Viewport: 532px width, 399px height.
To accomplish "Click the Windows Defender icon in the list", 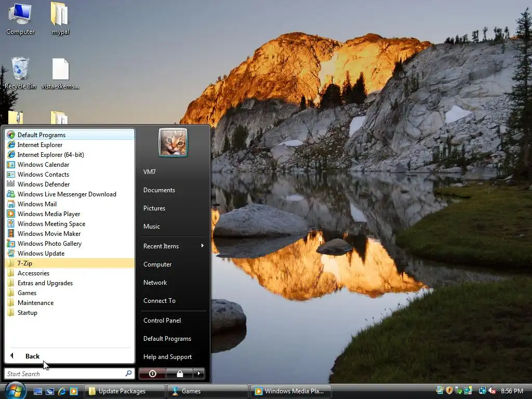I will [11, 184].
